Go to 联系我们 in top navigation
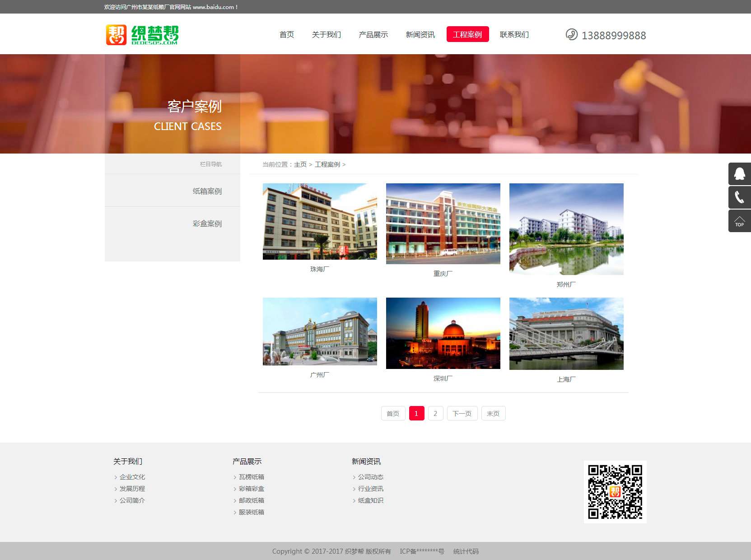Viewport: 751px width, 560px height. tap(514, 35)
